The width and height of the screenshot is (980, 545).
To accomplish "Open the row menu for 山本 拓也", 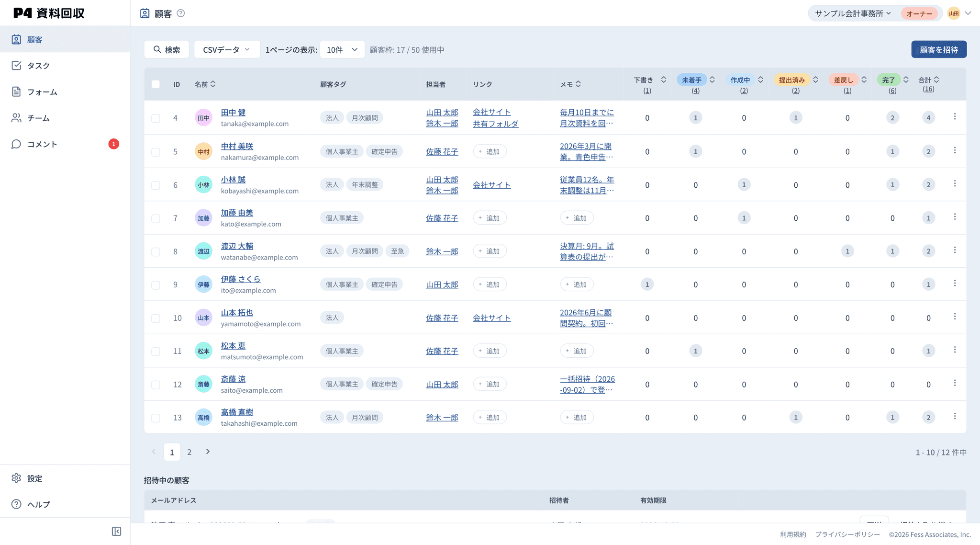I will pos(955,317).
